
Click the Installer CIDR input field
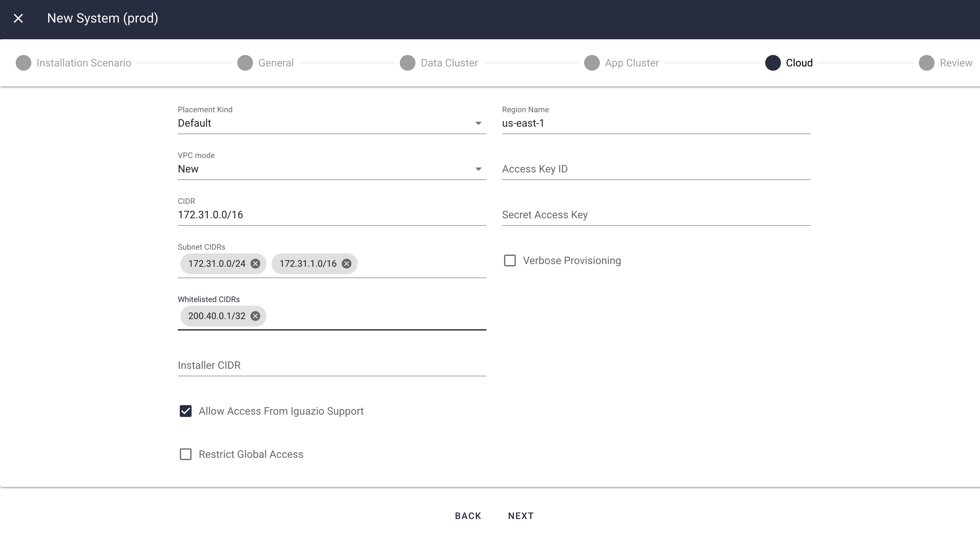coord(331,365)
